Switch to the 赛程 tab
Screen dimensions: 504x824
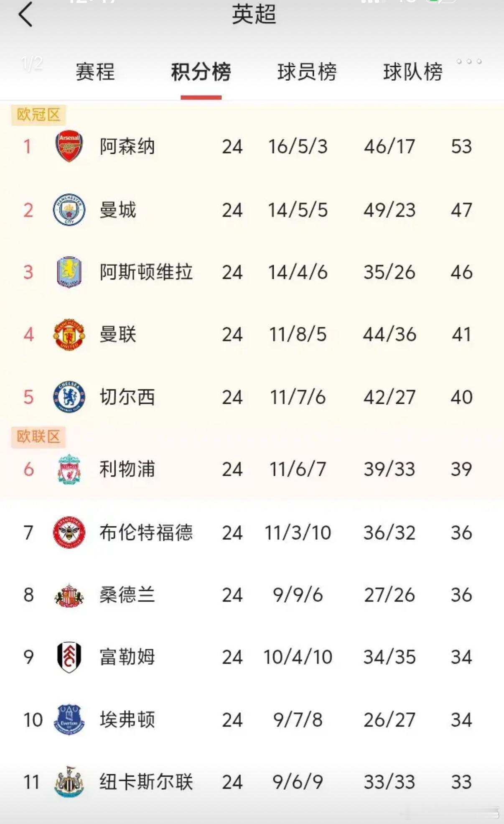(x=95, y=72)
